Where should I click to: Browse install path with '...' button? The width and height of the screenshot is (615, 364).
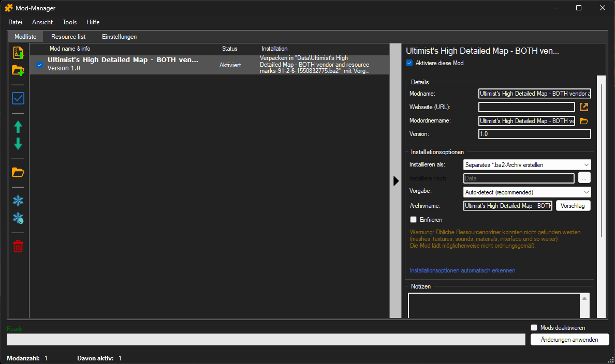pyautogui.click(x=584, y=178)
